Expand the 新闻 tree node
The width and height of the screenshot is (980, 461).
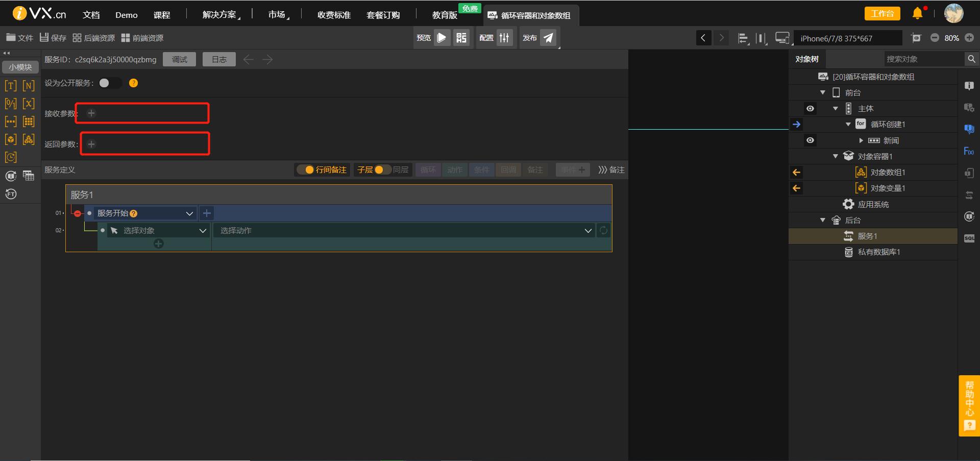coord(861,140)
